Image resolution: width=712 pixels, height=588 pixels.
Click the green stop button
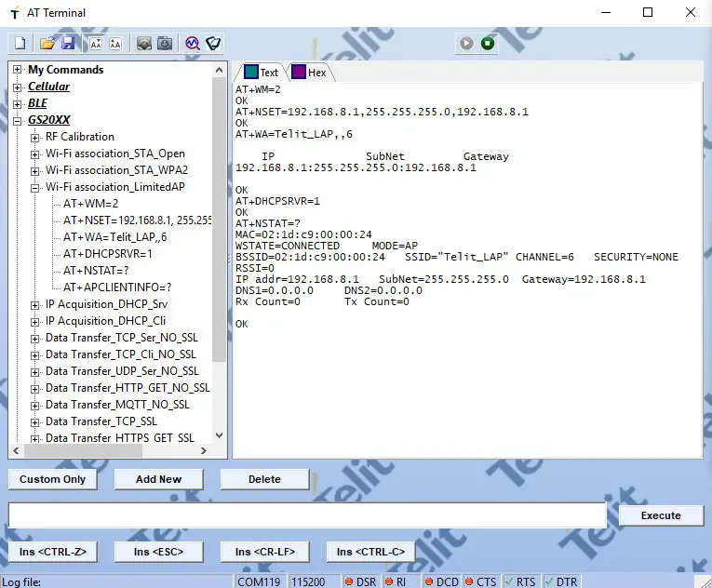point(488,44)
